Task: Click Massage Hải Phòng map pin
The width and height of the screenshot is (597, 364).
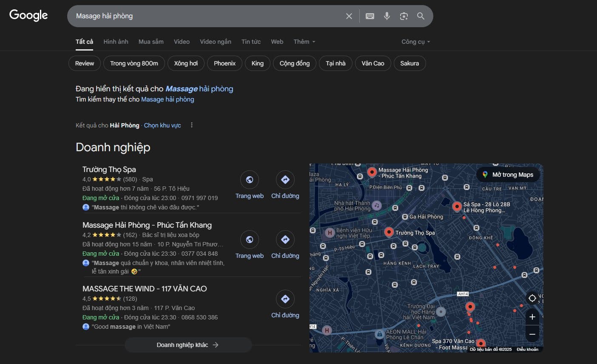Action: (x=372, y=172)
